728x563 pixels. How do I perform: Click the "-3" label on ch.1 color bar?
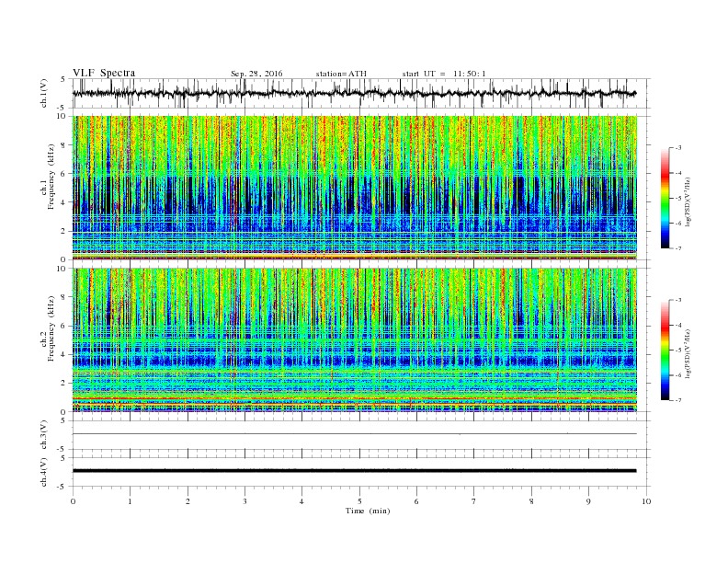coord(677,148)
